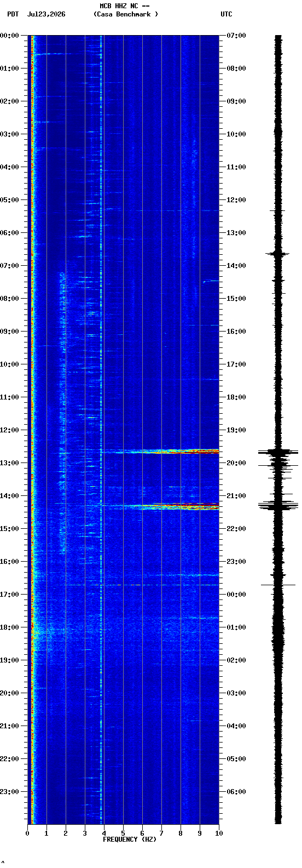This screenshot has width=302, height=868.
Task: Click the 18:00 PDT time label
Action: pyautogui.click(x=9, y=627)
